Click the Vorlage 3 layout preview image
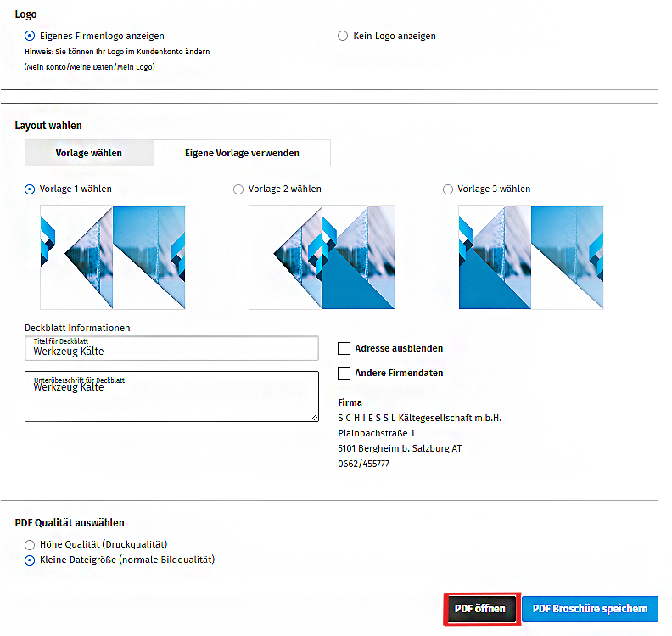This screenshot has height=636, width=672. (x=531, y=257)
